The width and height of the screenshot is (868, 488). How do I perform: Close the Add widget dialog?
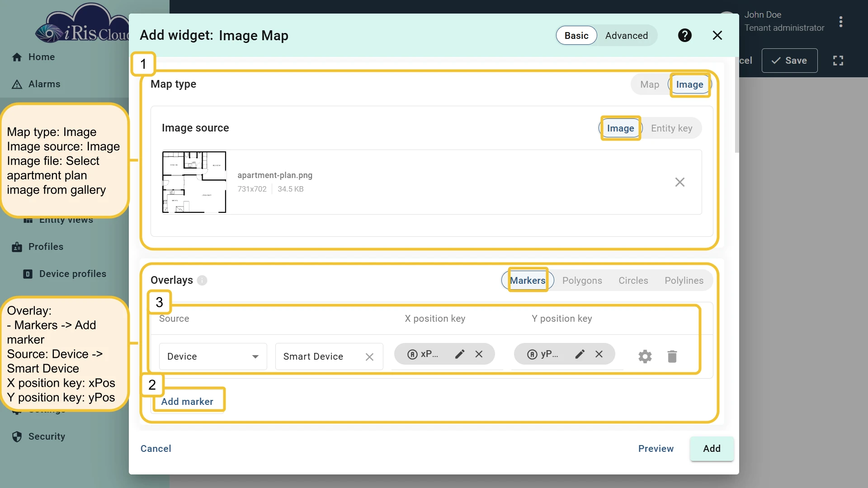[717, 35]
